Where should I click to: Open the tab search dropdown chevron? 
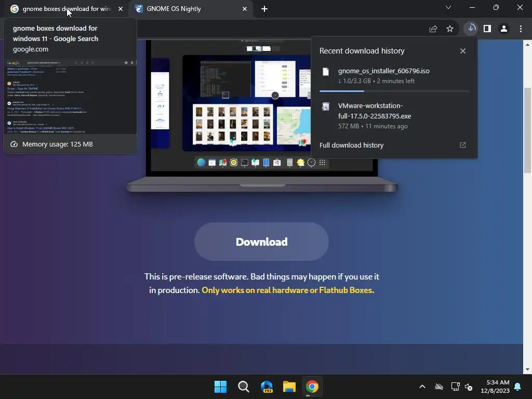(x=448, y=7)
